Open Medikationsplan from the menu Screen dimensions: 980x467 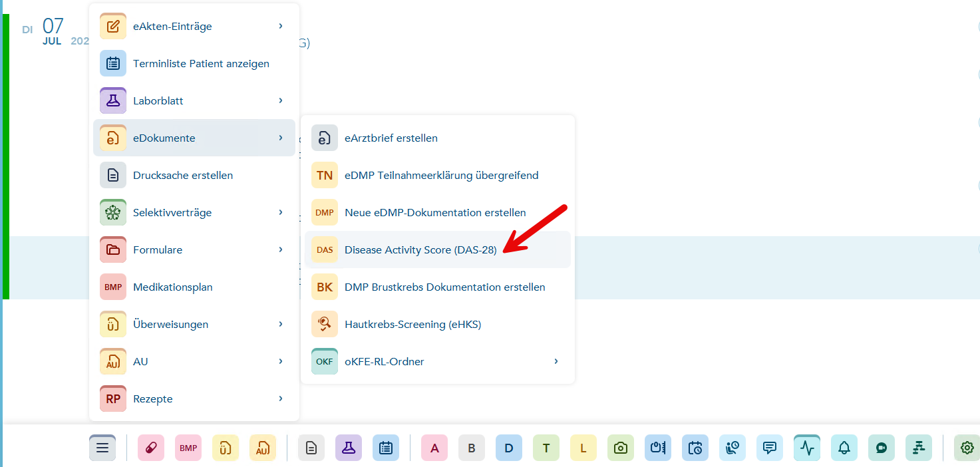(x=194, y=287)
